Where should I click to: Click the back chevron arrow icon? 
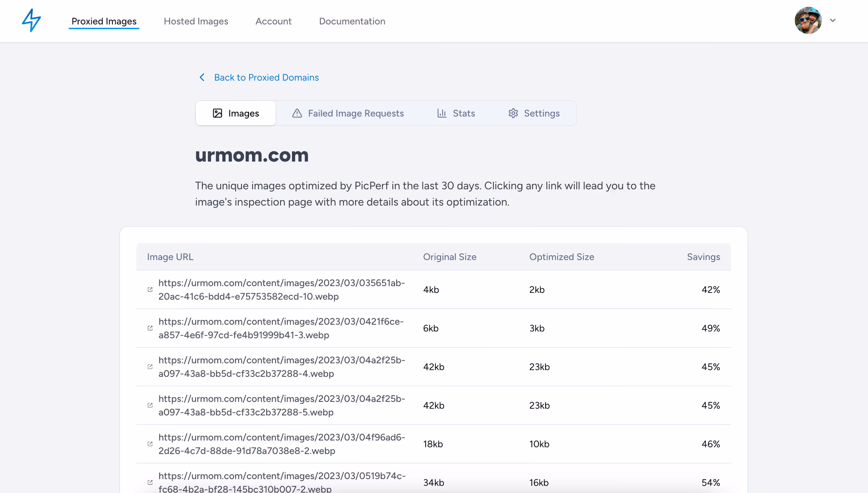click(x=202, y=77)
